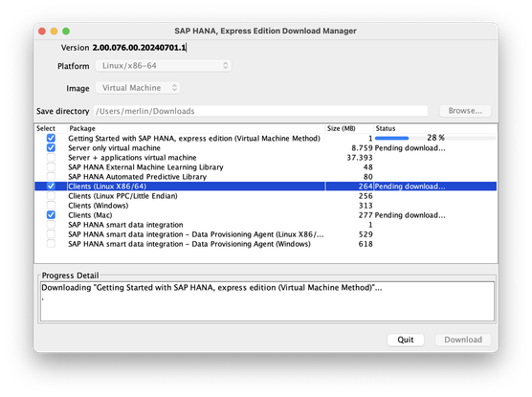Check Data Provisioning Agent (Linux X86/...) box

51,234
